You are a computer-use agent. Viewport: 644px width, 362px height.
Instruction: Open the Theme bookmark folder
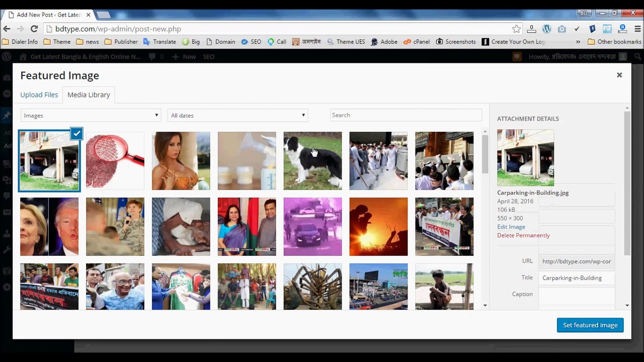(x=57, y=42)
